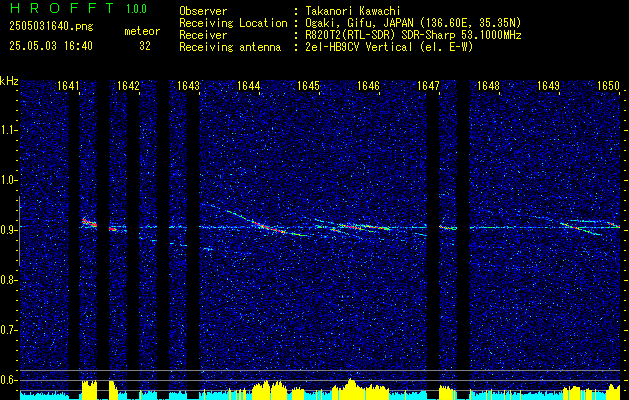Viewport: 629px width, 400px height.
Task: Click the 1650 time marker
Action: click(x=609, y=85)
